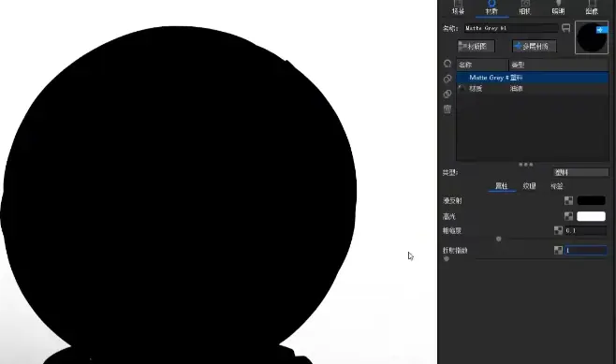Click the trash delete icon left of the list
Image resolution: width=616 pixels, height=364 pixels.
(447, 109)
